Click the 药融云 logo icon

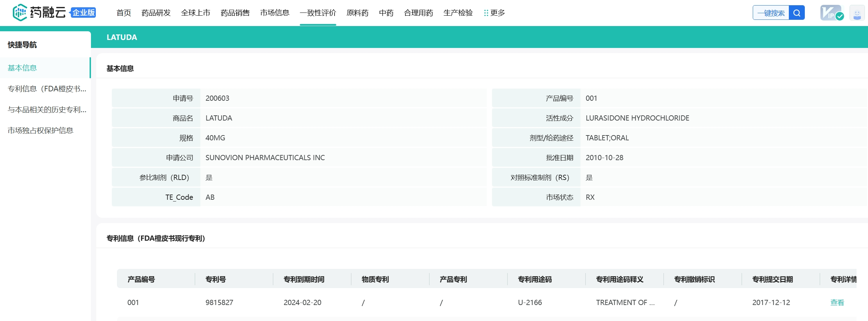pyautogui.click(x=20, y=13)
